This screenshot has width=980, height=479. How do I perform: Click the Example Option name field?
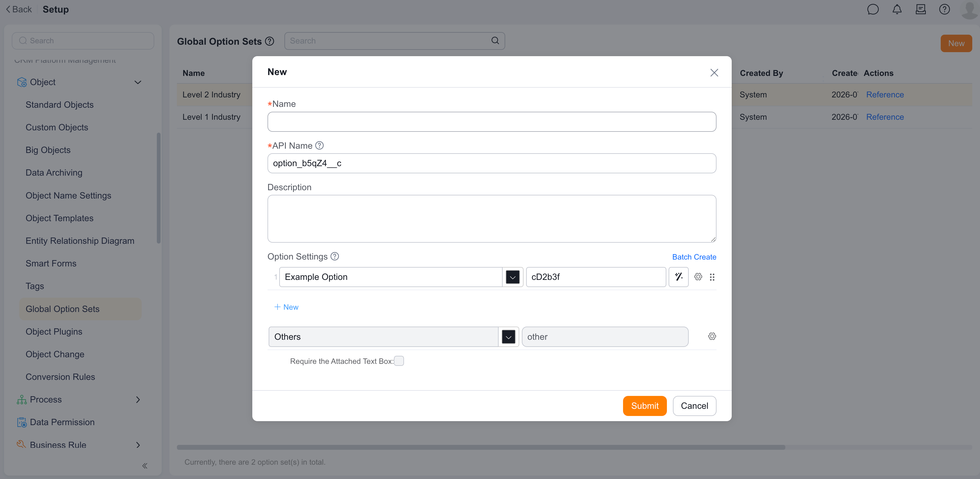(x=390, y=277)
